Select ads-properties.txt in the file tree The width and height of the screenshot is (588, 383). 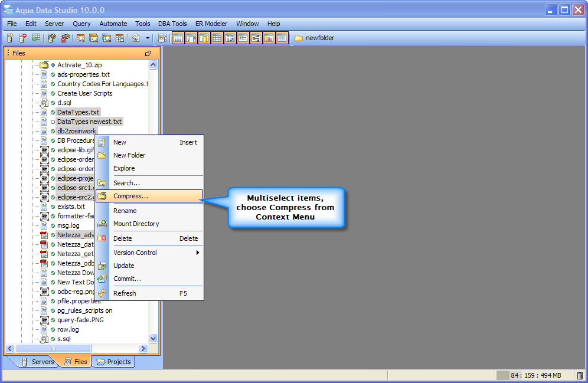(83, 74)
